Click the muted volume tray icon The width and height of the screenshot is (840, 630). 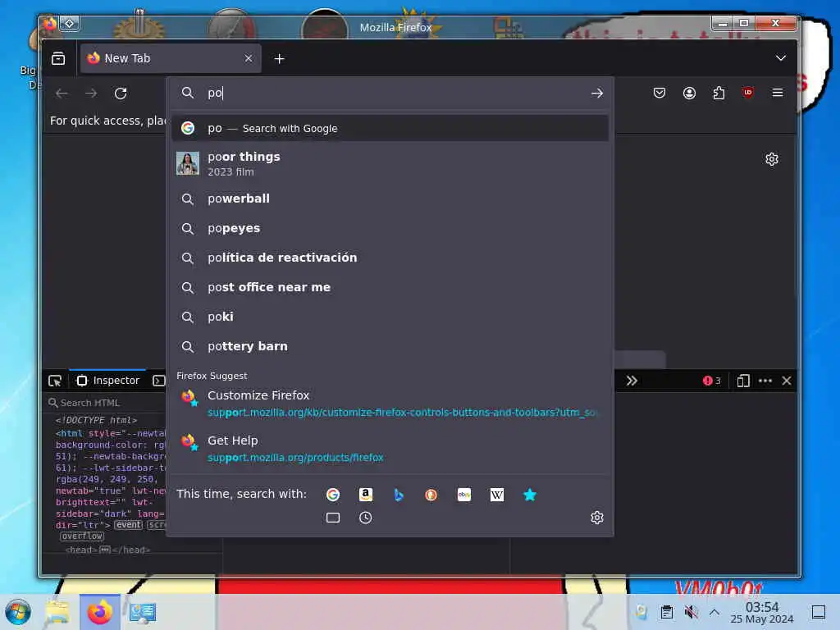tap(691, 612)
